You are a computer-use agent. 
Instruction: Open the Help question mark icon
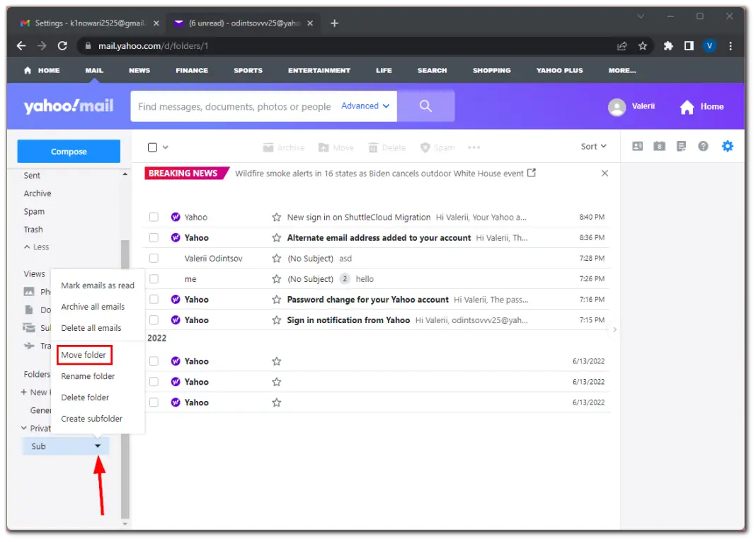(x=703, y=146)
